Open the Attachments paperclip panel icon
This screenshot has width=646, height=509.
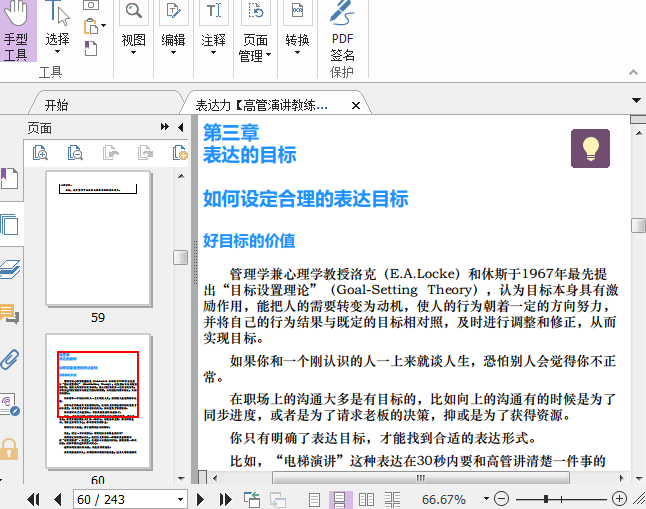pyautogui.click(x=10, y=359)
